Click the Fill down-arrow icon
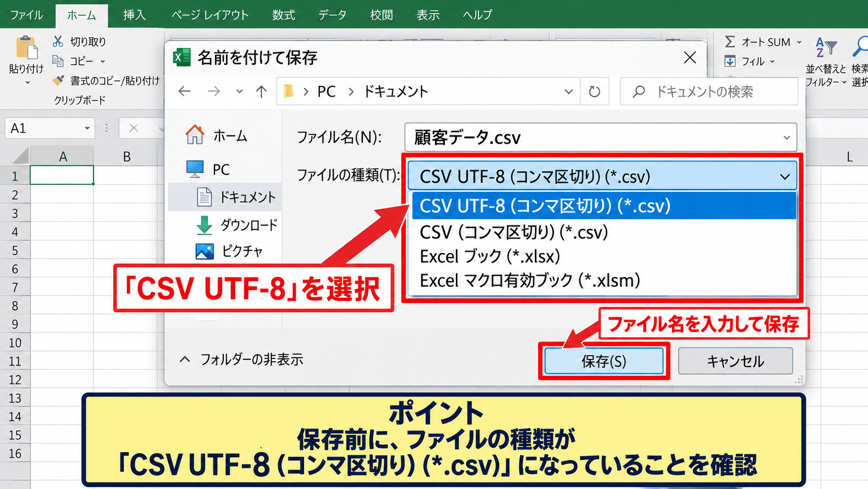Viewport: 868px width, 489px height. coord(730,61)
